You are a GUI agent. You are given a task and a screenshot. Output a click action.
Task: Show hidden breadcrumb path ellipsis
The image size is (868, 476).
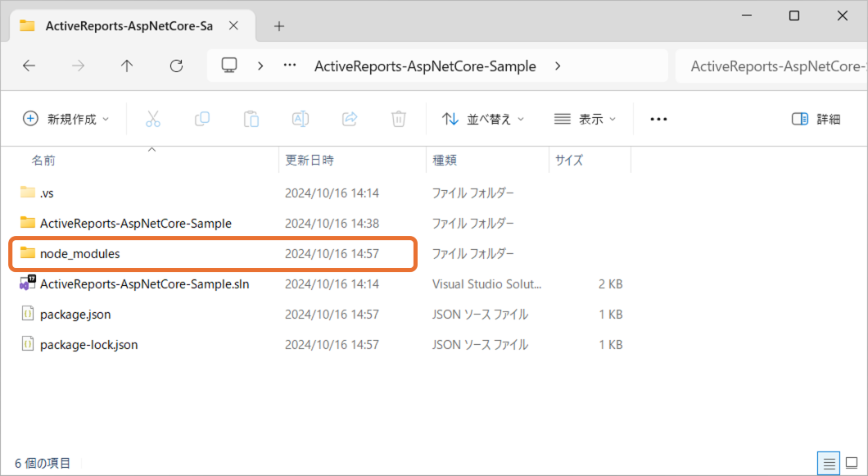coord(290,66)
